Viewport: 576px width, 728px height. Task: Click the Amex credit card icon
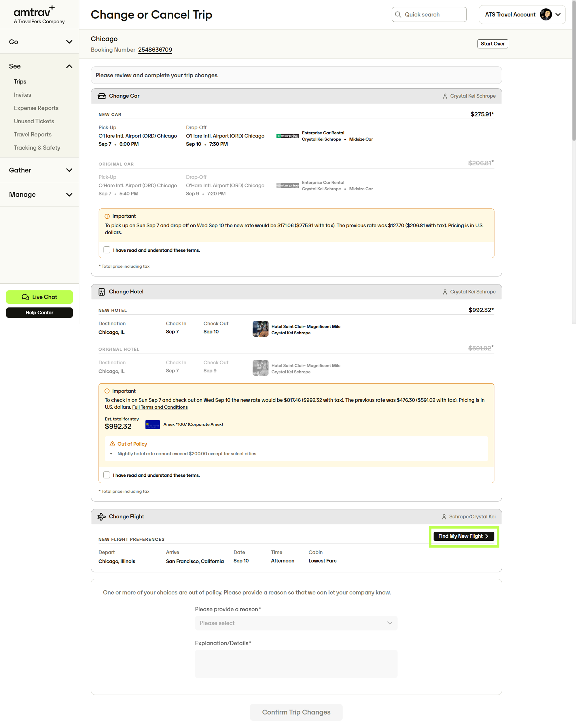[152, 424]
